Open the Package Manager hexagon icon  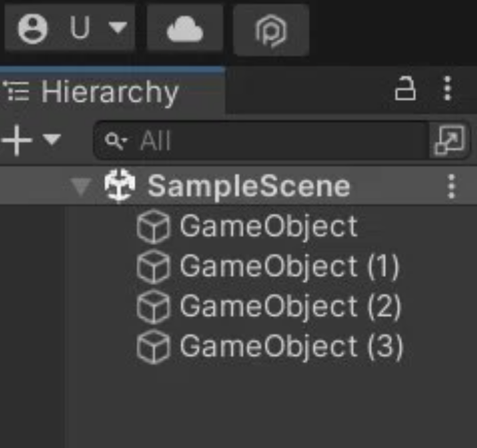(x=271, y=31)
